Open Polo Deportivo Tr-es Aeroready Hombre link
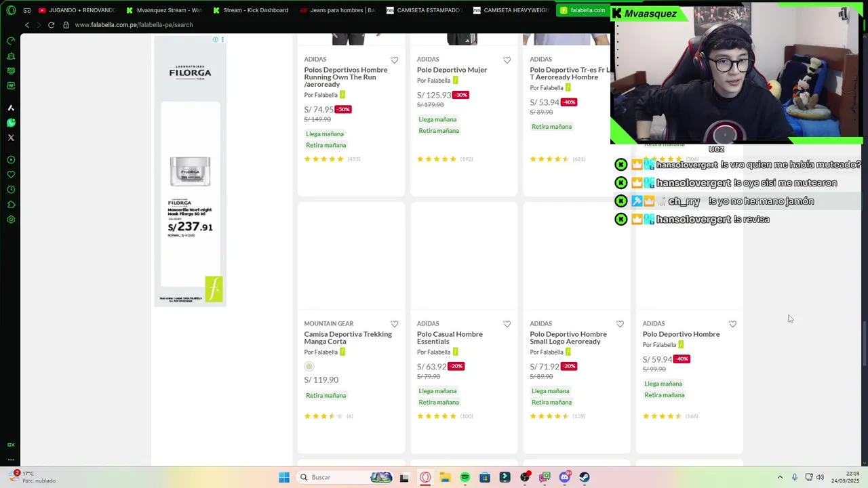868x488 pixels. (570, 73)
